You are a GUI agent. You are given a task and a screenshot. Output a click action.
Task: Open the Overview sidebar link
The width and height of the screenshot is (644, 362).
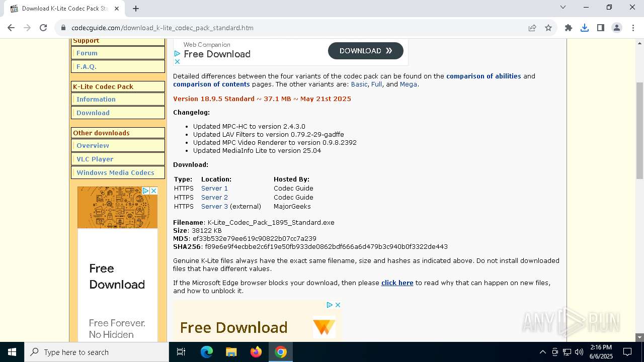tap(93, 145)
